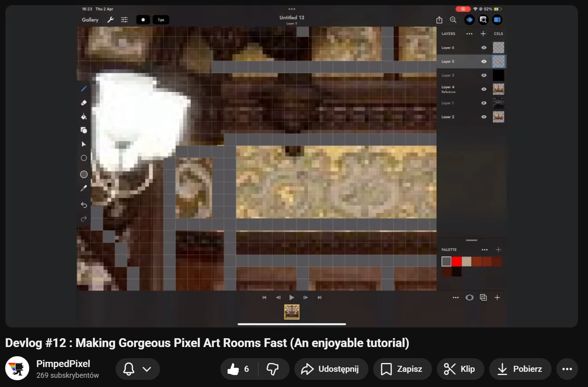Switch to the Cels heading
Image resolution: width=588 pixels, height=387 pixels.
(498, 34)
